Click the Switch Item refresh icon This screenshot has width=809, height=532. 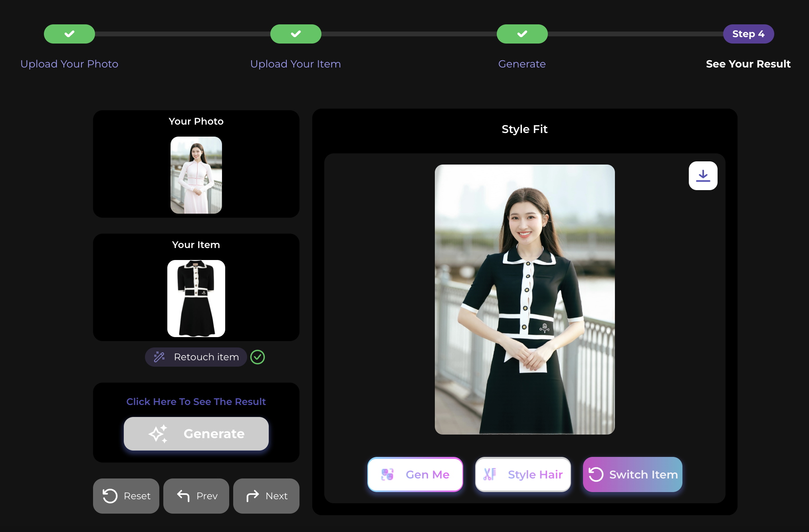(596, 474)
